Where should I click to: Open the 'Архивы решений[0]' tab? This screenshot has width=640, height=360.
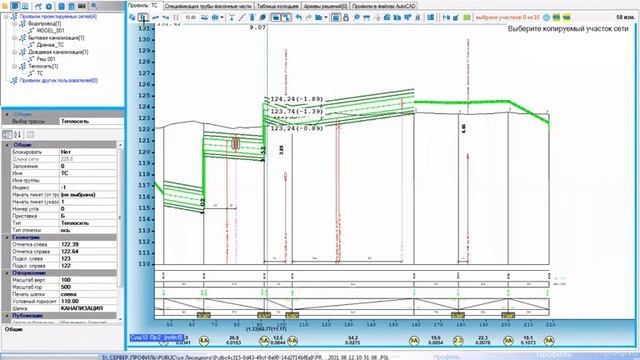tap(325, 6)
